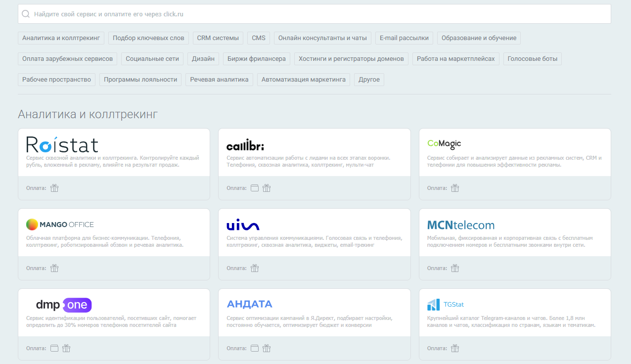Screen dimensions: 631x364
Task: Open the Callibri logo
Action: pyautogui.click(x=245, y=145)
